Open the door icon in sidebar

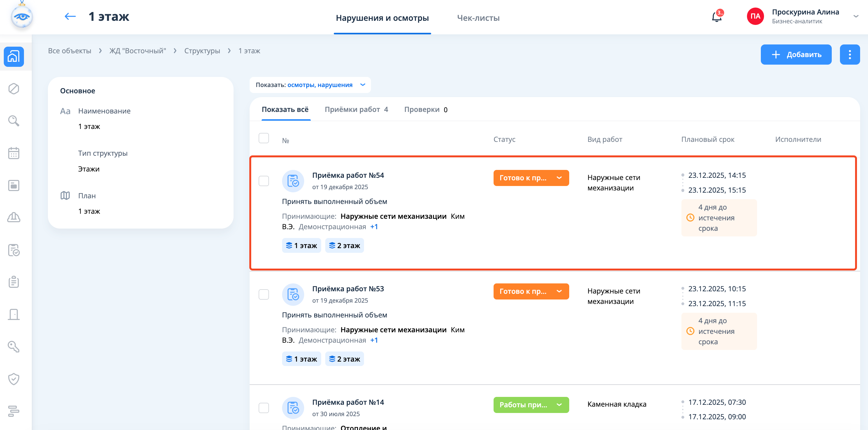click(14, 314)
